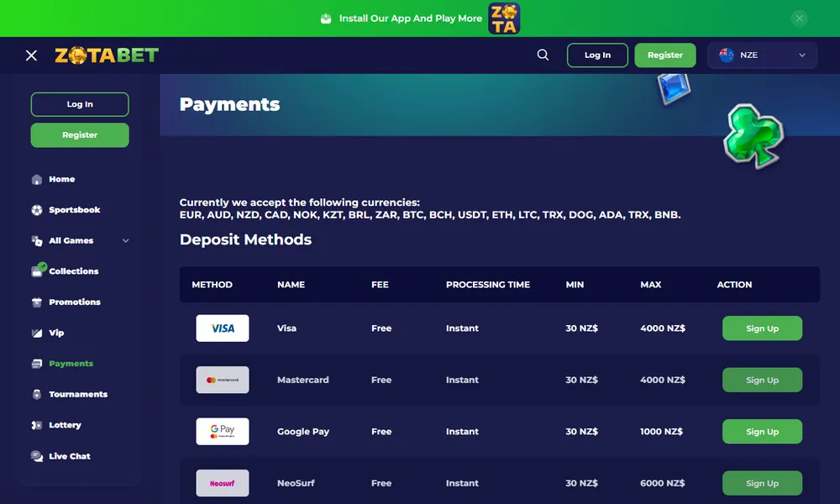
Task: Click the Home icon in sidebar
Action: tap(36, 180)
